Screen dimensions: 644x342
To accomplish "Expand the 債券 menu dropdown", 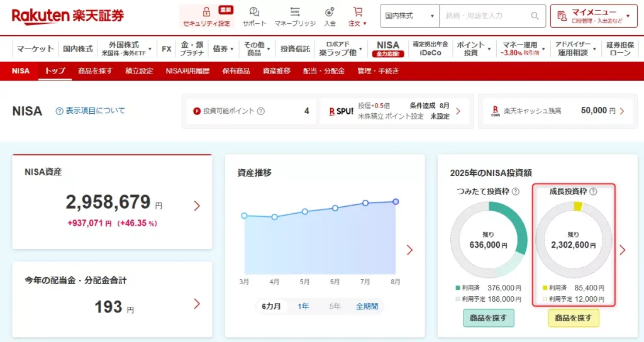I will (231, 49).
